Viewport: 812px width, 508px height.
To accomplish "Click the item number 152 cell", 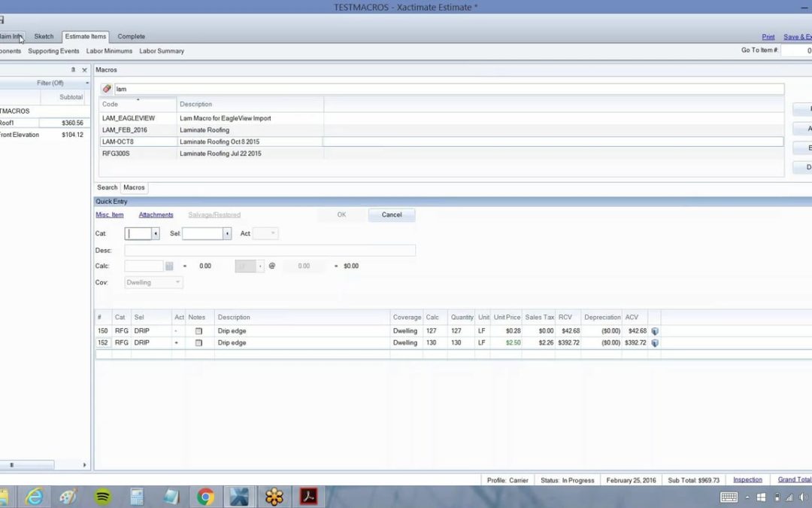I will click(102, 342).
